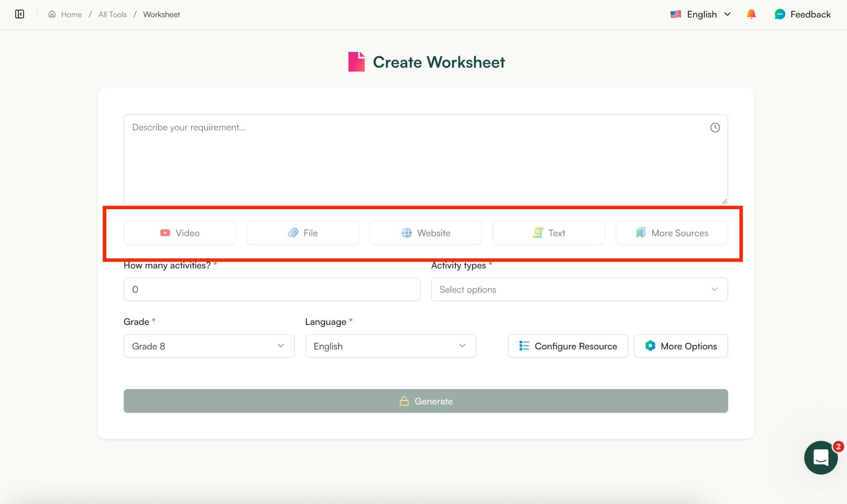Open the chat support bubble
The width and height of the screenshot is (847, 504).
[821, 457]
